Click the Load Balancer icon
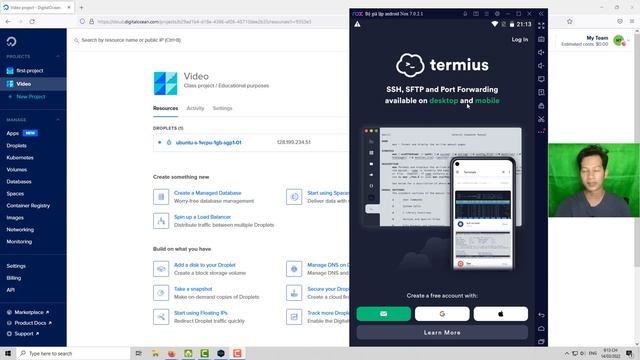The image size is (640, 360). click(x=161, y=221)
